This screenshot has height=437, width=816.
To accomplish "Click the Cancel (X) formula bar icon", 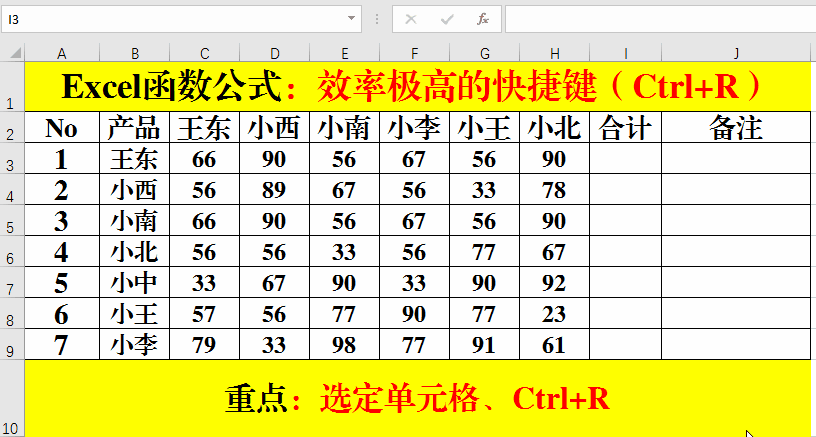I will (411, 20).
